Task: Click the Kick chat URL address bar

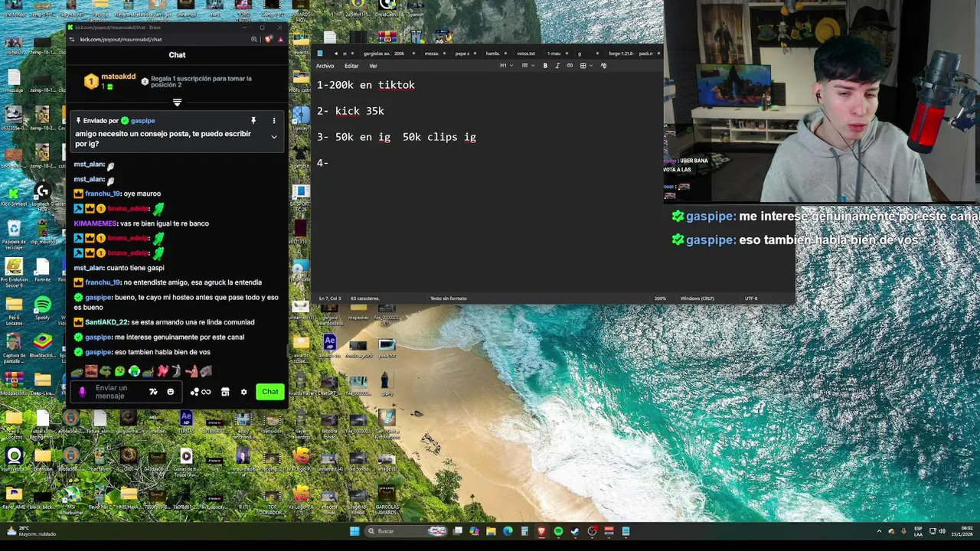Action: coord(120,39)
